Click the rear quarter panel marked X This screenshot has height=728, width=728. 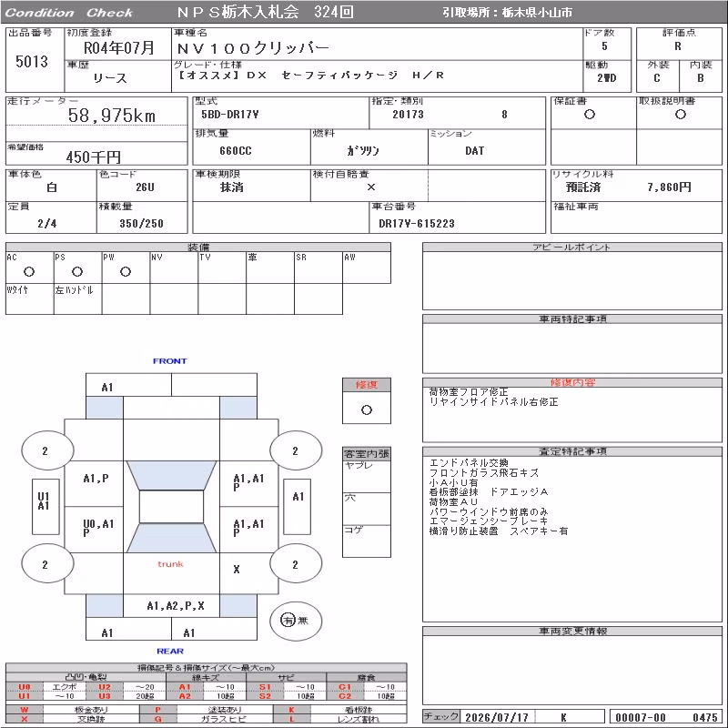[x=237, y=570]
